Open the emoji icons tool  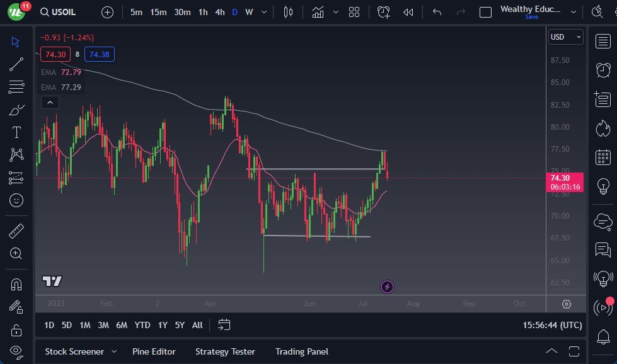click(x=16, y=200)
